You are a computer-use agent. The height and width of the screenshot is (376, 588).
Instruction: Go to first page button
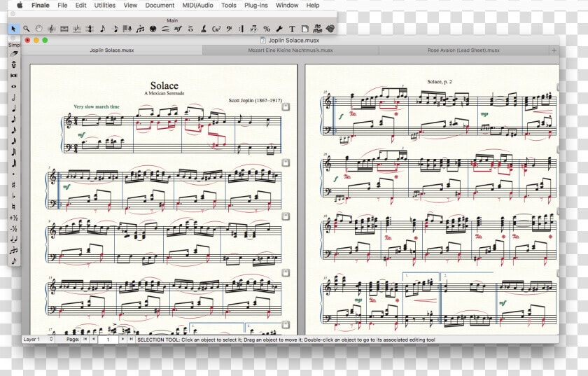pyautogui.click(x=85, y=339)
